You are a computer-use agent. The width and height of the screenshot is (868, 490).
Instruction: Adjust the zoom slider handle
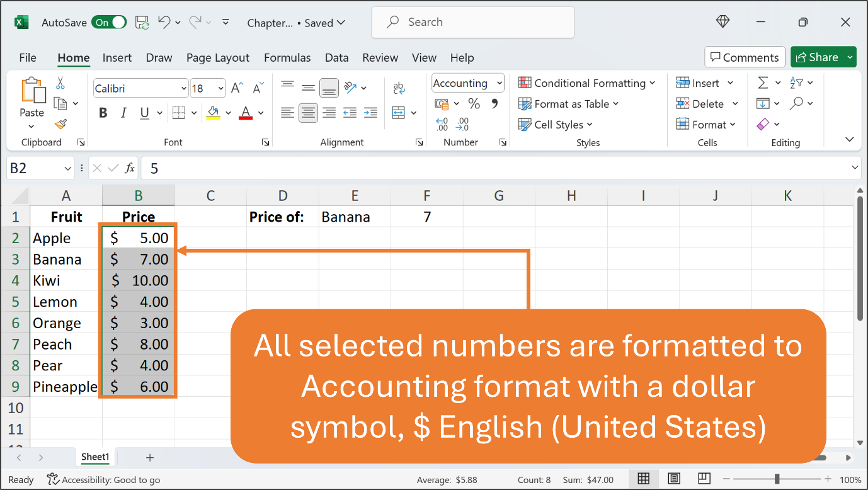click(777, 480)
